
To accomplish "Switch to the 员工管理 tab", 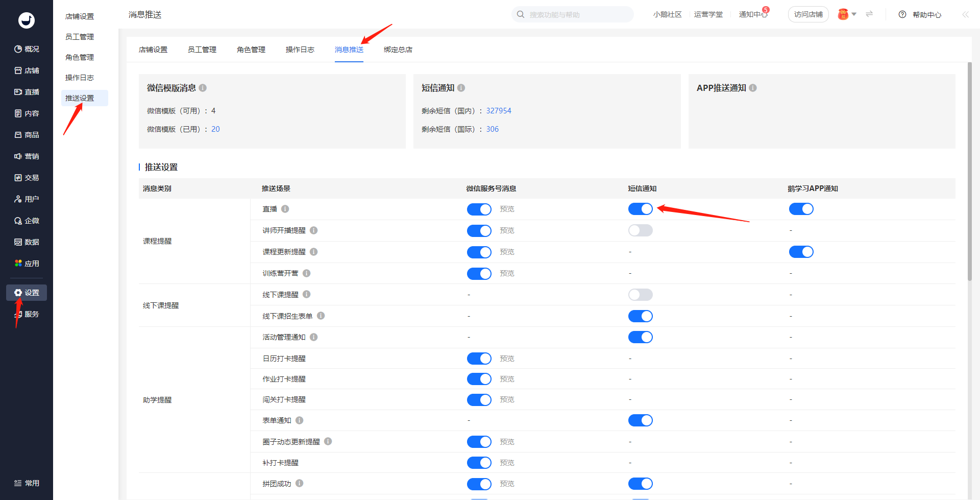I will tap(202, 50).
